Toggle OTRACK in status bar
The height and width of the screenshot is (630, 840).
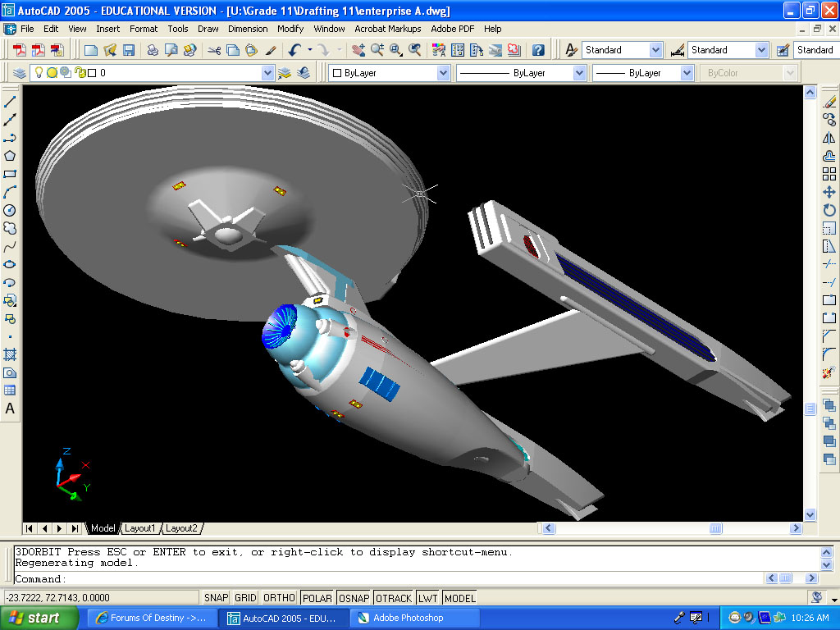pyautogui.click(x=394, y=598)
